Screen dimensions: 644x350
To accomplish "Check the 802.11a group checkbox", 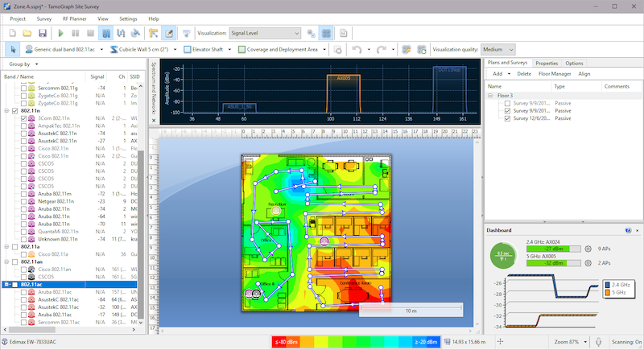I will 15,246.
